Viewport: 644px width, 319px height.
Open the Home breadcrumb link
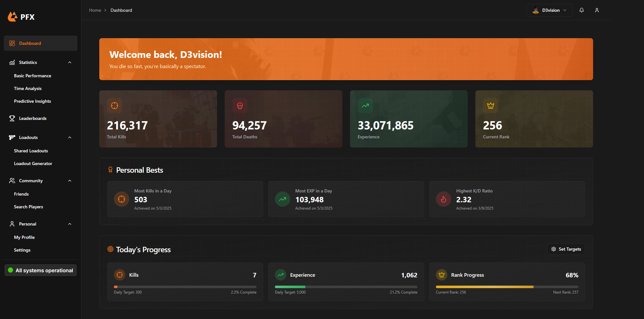(95, 10)
